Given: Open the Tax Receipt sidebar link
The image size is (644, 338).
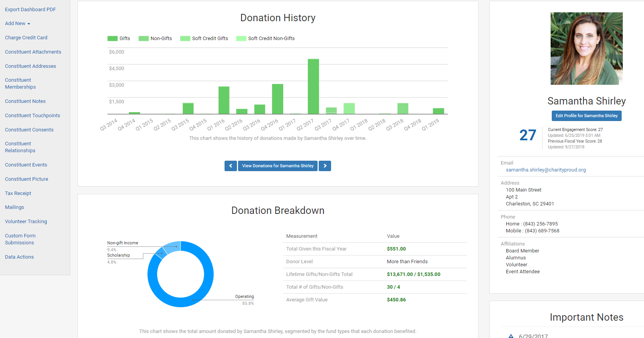Looking at the screenshot, I should (18, 193).
